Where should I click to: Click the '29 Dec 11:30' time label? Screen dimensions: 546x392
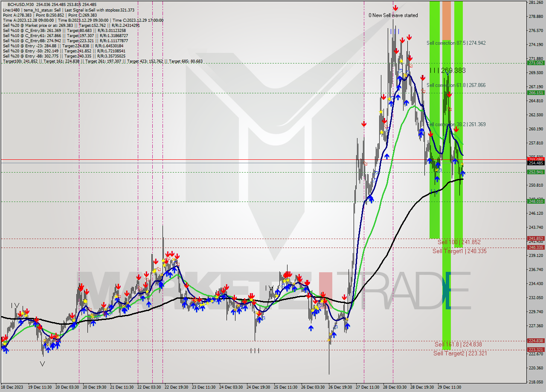[449, 387]
